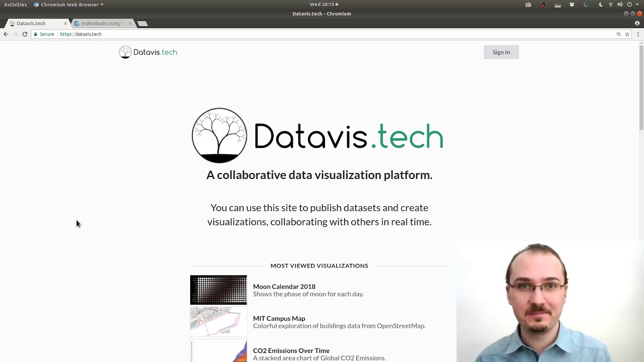Screen dimensions: 644x362
Task: Click the Chromium profile avatar icon
Action: [x=637, y=23]
